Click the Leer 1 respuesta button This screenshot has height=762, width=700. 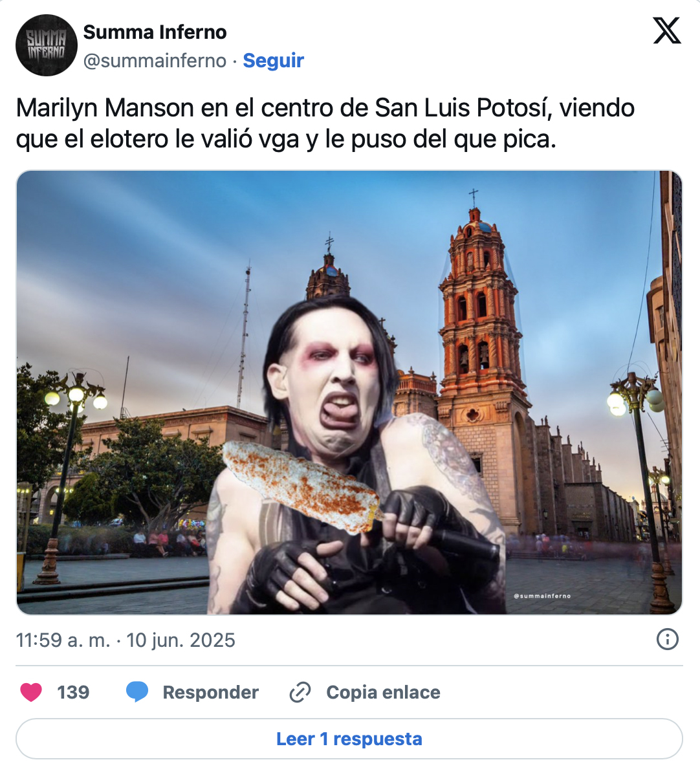tap(349, 739)
